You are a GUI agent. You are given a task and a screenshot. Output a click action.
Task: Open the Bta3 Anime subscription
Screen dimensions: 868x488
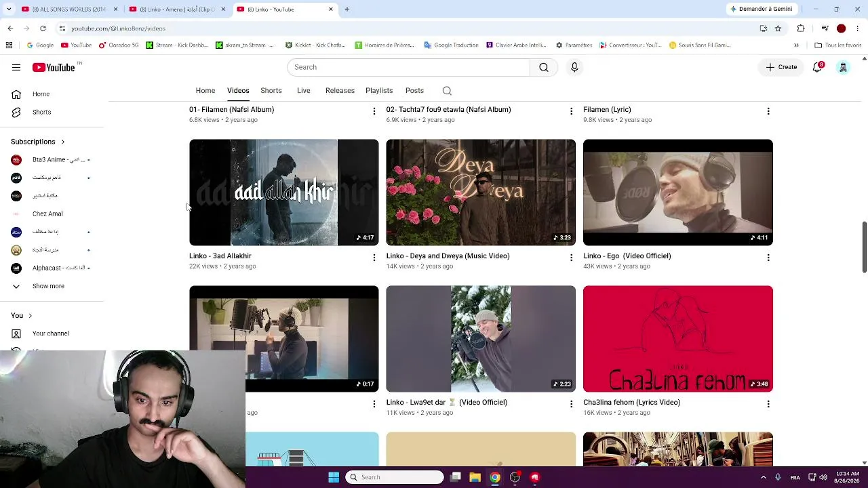tap(52, 160)
